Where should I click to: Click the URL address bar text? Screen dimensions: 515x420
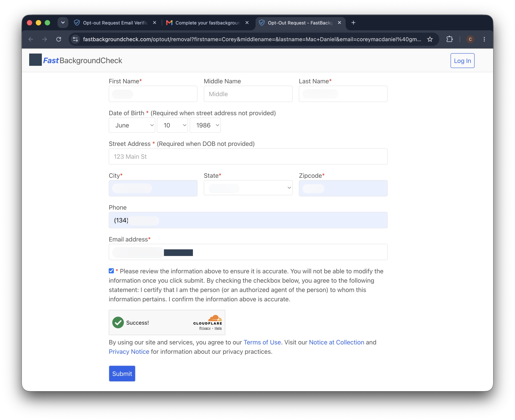coord(252,39)
